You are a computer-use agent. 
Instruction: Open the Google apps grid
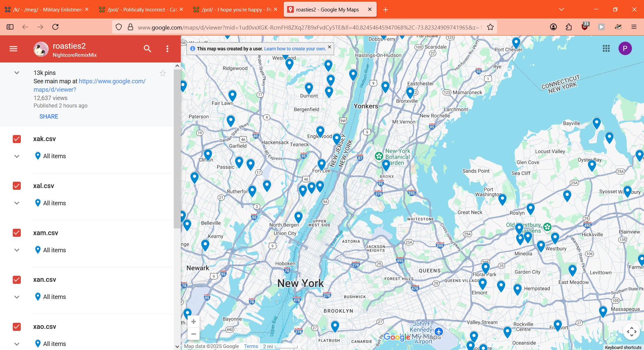tap(606, 49)
